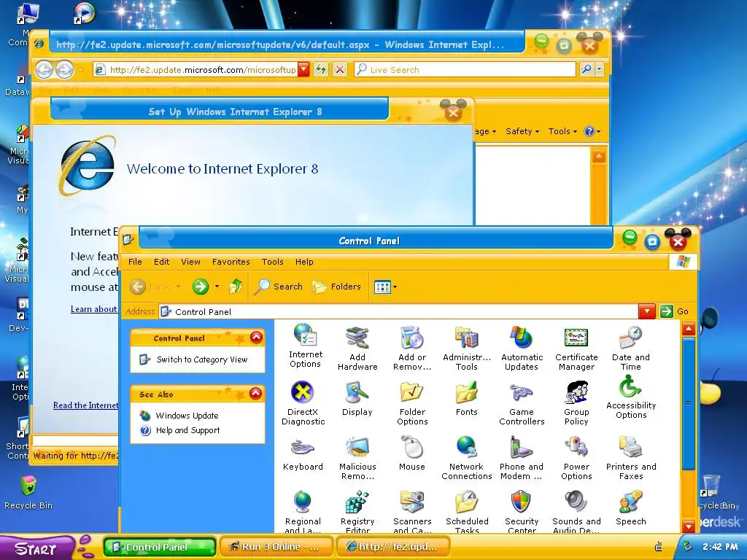The image size is (747, 560).
Task: Open the Forward history dropdown arrow
Action: tap(217, 286)
